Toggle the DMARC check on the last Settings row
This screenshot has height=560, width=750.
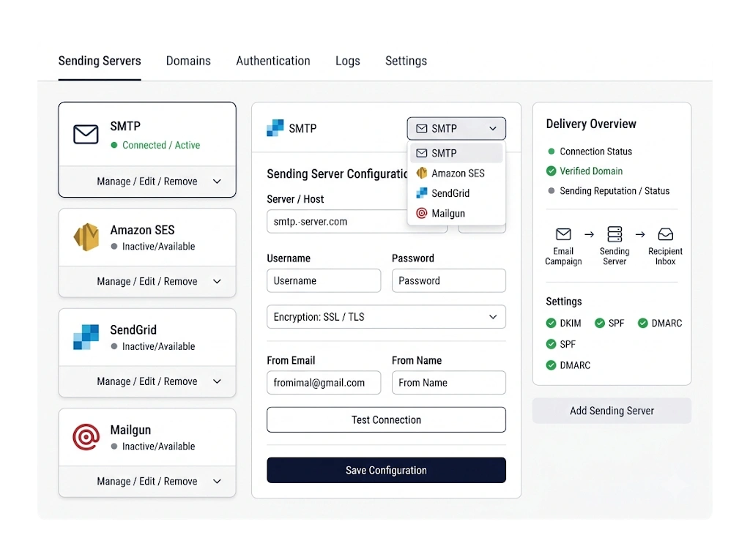pyautogui.click(x=551, y=365)
